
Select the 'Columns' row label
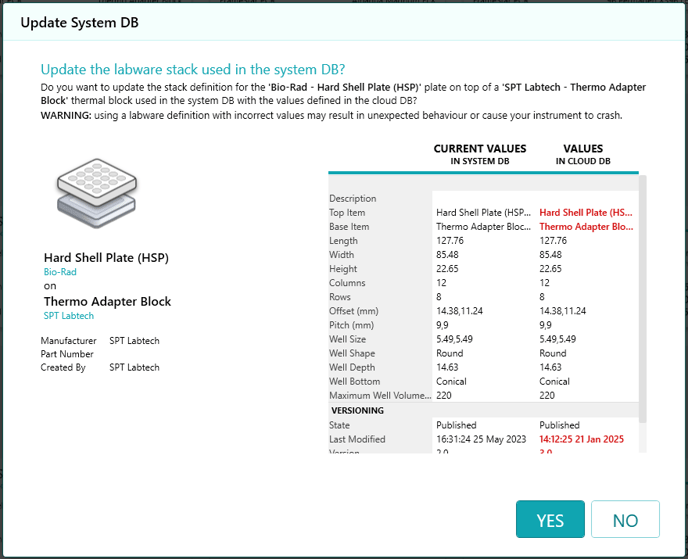[347, 283]
